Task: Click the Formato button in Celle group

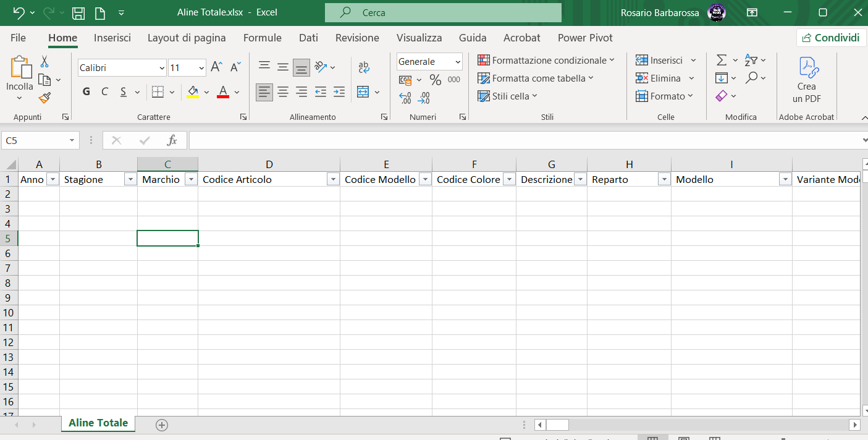Action: tap(665, 96)
